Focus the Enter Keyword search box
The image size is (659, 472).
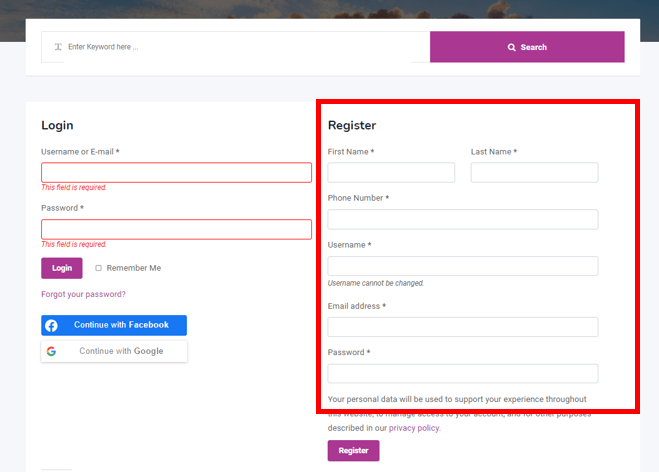(x=240, y=47)
